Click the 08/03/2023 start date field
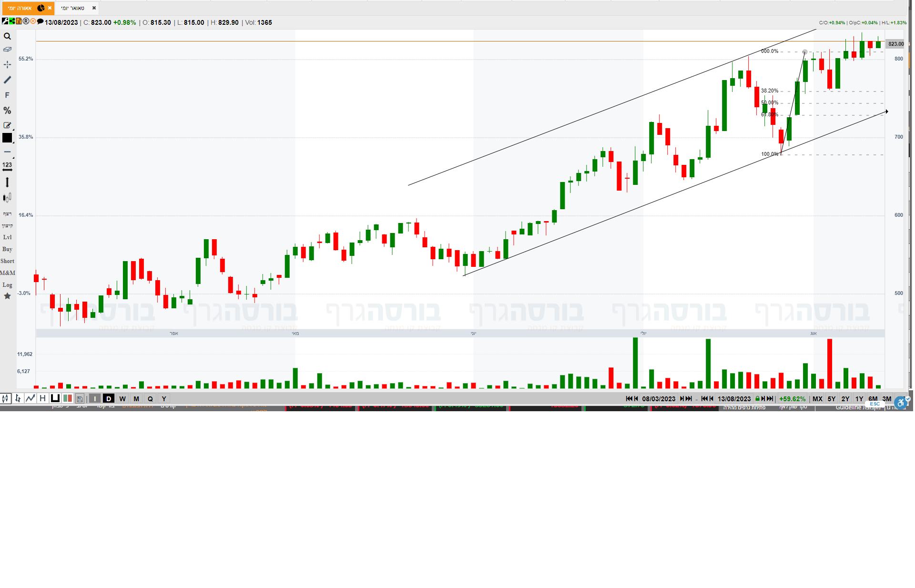 click(659, 399)
